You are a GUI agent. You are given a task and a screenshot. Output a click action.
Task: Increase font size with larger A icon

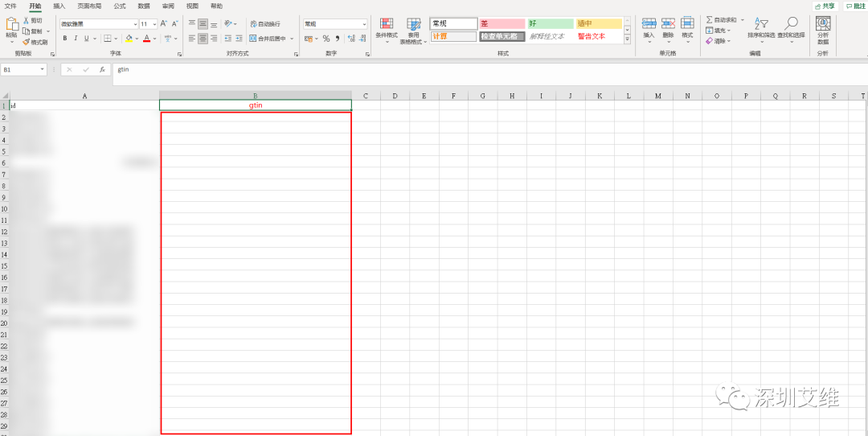[163, 24]
